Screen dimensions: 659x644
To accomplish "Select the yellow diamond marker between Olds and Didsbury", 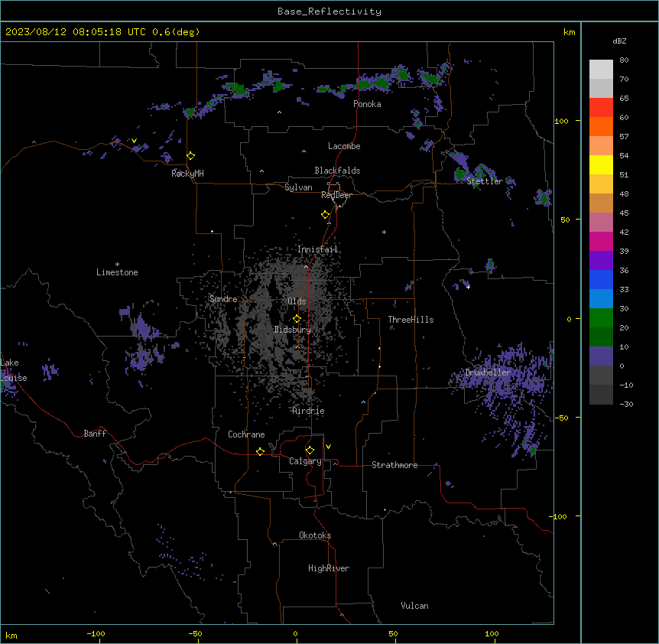I will coord(297,319).
